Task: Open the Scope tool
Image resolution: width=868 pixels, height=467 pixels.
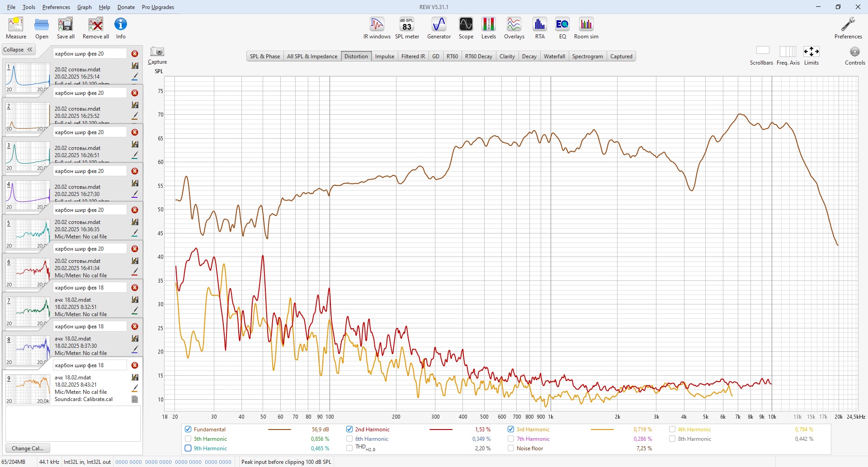Action: tap(466, 28)
